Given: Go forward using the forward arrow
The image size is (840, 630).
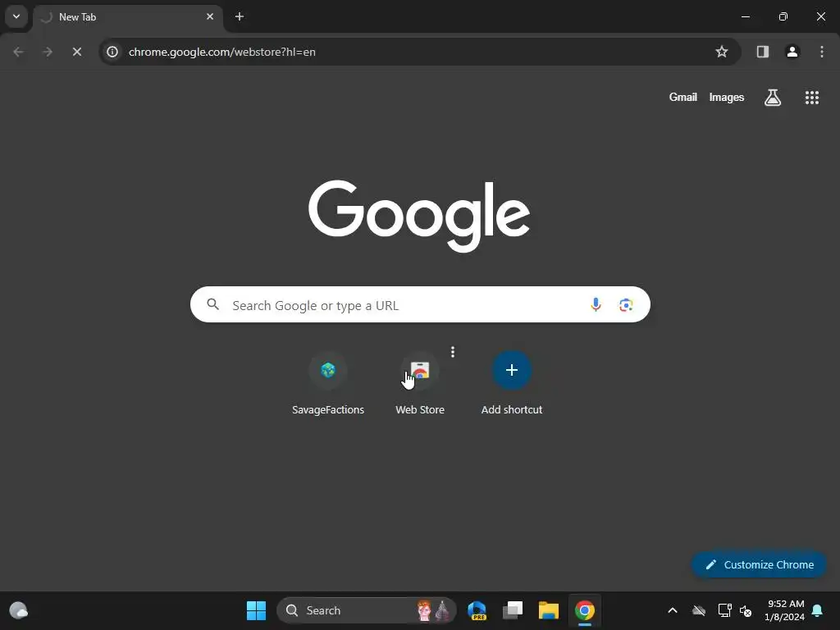Looking at the screenshot, I should [x=48, y=52].
